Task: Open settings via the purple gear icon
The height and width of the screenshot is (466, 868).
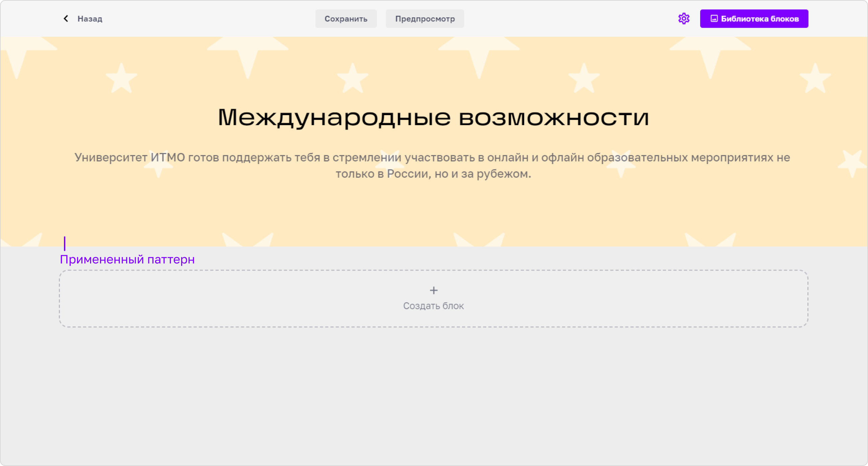Action: click(684, 18)
